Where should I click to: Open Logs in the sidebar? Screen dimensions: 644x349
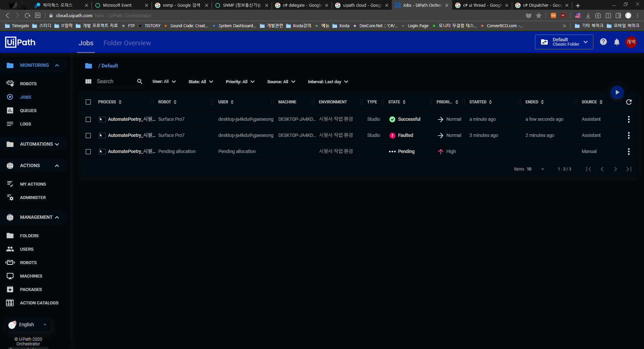pyautogui.click(x=25, y=124)
